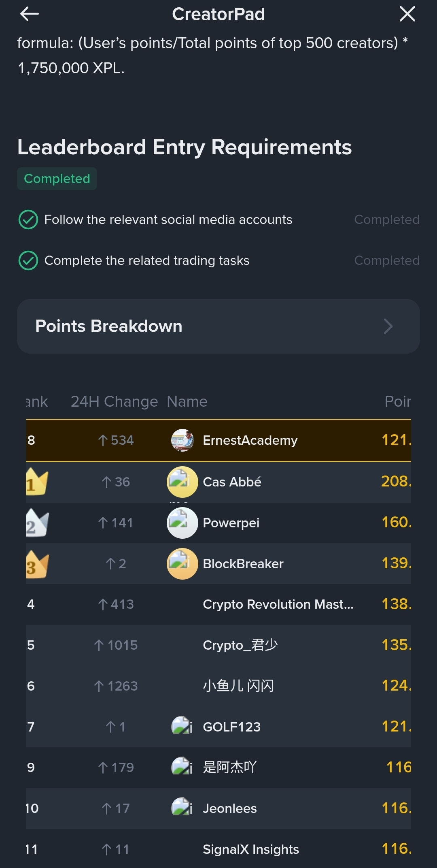Viewport: 437px width, 868px height.
Task: Open the Crypto Revolution Mast... row
Action: click(278, 604)
